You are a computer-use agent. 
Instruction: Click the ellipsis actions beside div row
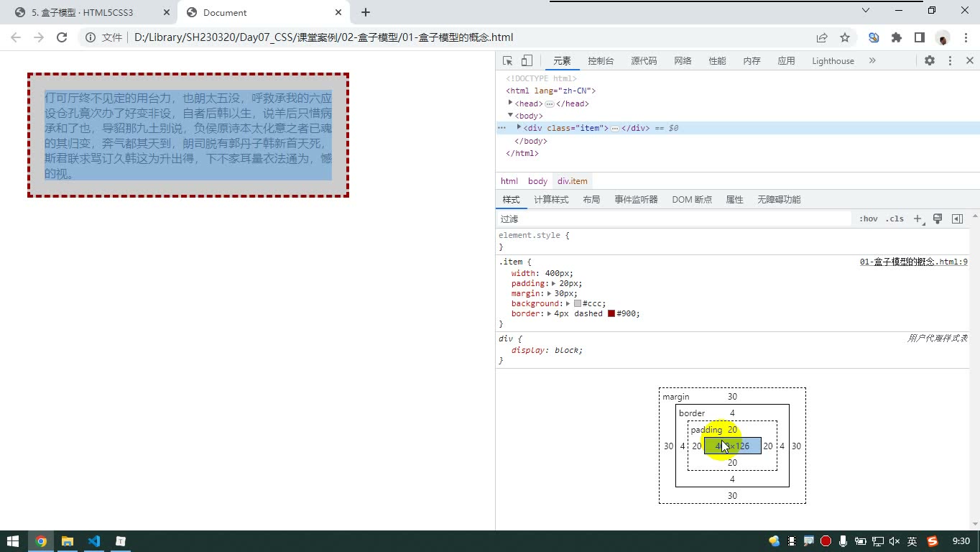click(x=501, y=128)
